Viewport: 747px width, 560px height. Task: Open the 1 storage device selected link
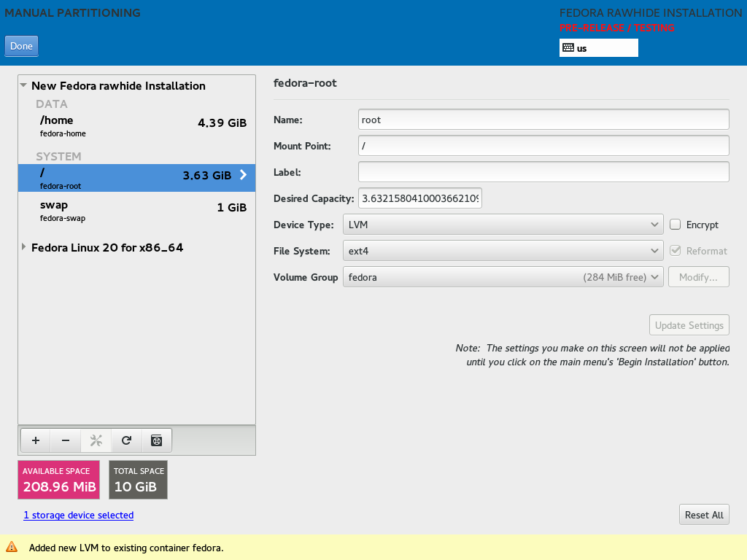pyautogui.click(x=79, y=515)
